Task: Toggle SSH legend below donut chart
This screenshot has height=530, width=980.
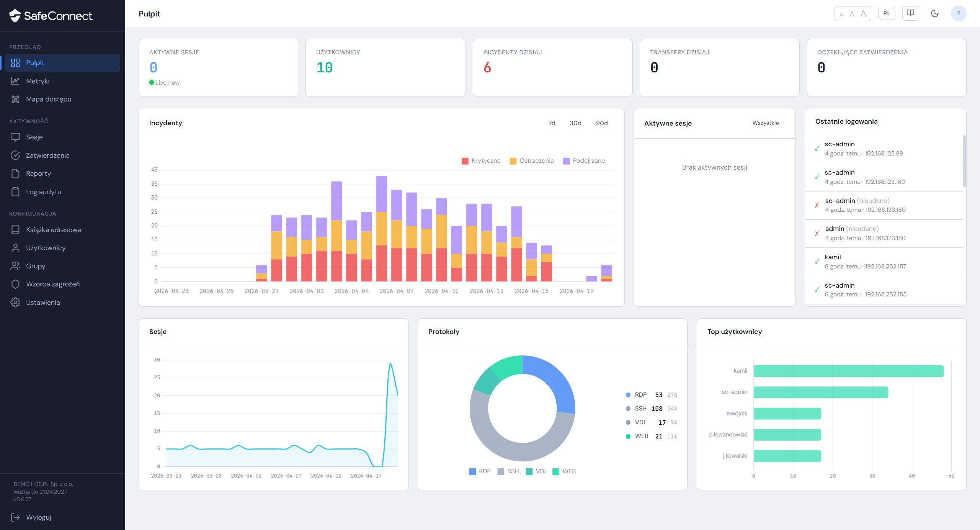Action: coord(508,471)
